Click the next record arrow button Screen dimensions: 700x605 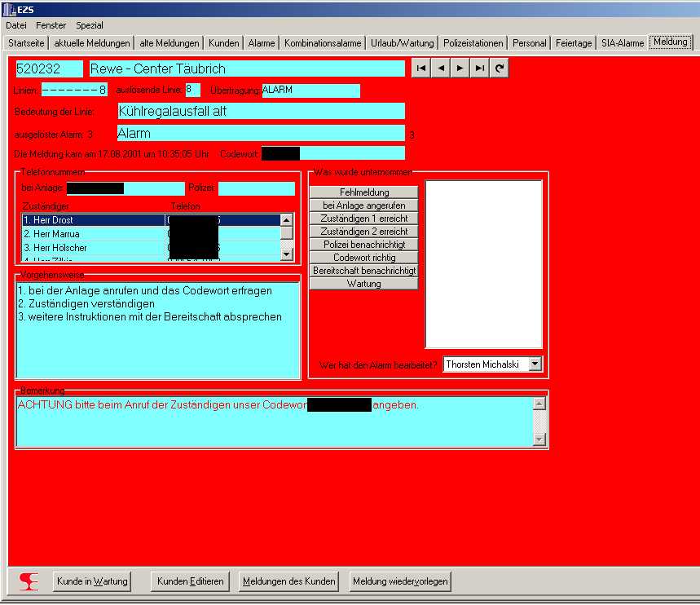[460, 68]
